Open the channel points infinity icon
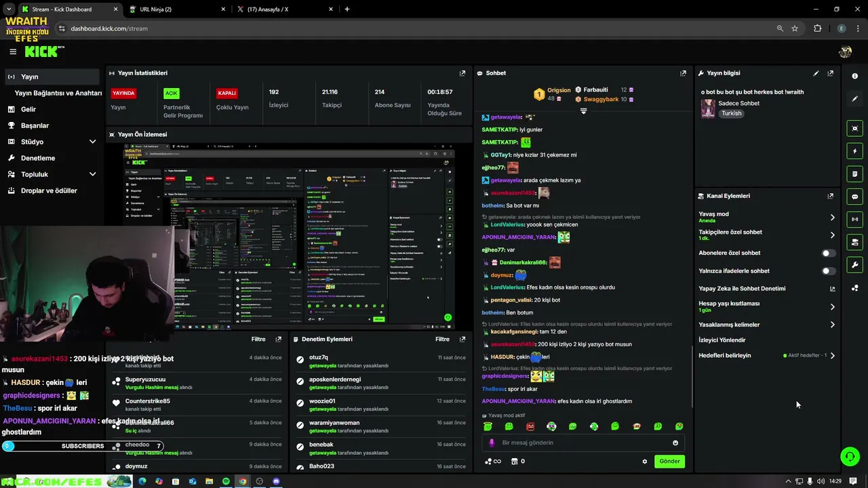Viewport: 868px width, 488px height. click(493, 462)
